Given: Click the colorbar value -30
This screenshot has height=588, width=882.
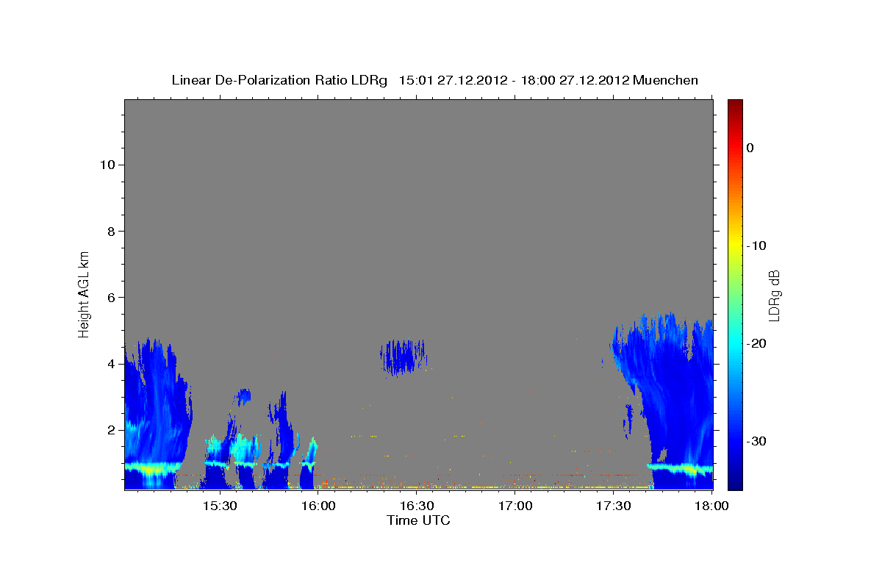Looking at the screenshot, I should pos(756,441).
